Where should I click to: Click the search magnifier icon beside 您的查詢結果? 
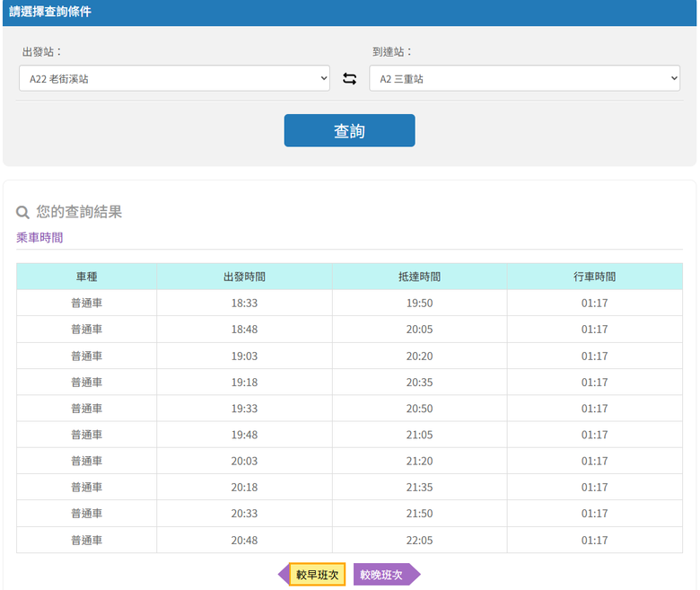click(22, 212)
